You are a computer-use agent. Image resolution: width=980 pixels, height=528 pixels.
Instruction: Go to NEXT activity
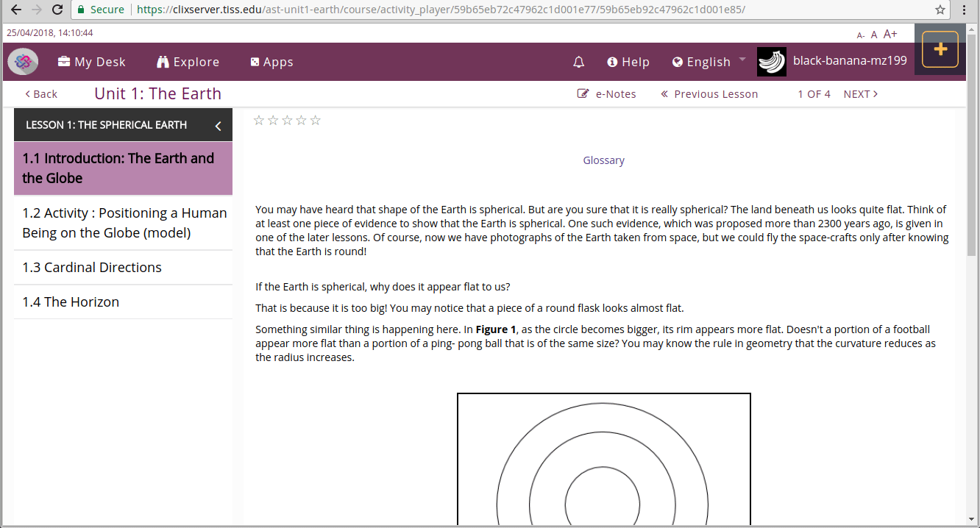(x=860, y=94)
